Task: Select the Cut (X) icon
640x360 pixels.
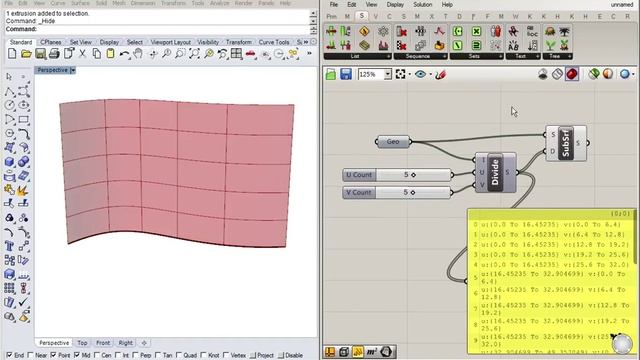Action: [x=82, y=53]
